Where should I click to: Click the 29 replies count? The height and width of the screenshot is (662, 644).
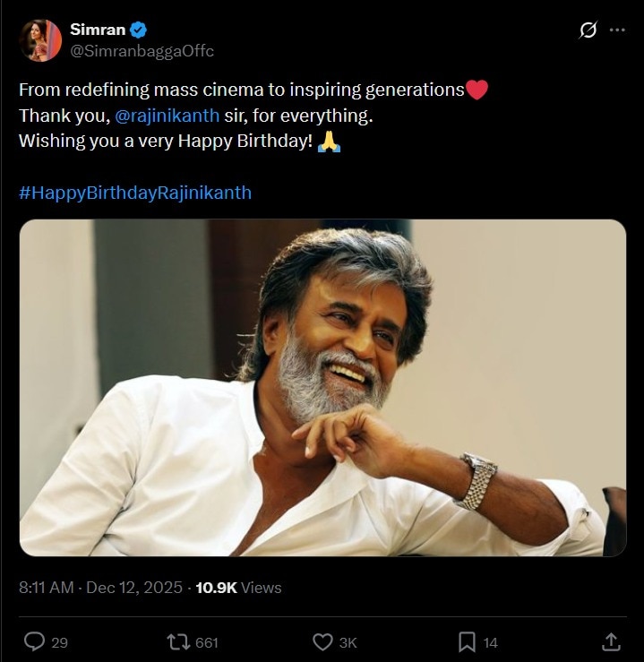(60, 642)
